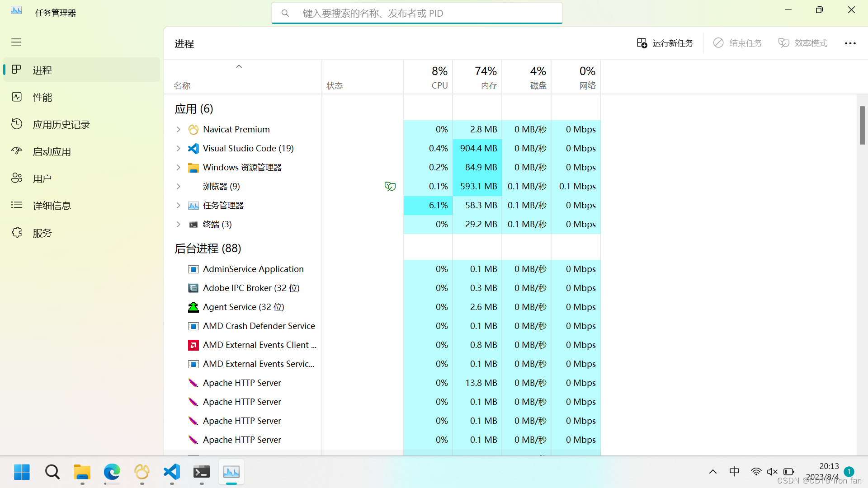Click the efficiency mode leaf icon
868x488 pixels.
390,186
